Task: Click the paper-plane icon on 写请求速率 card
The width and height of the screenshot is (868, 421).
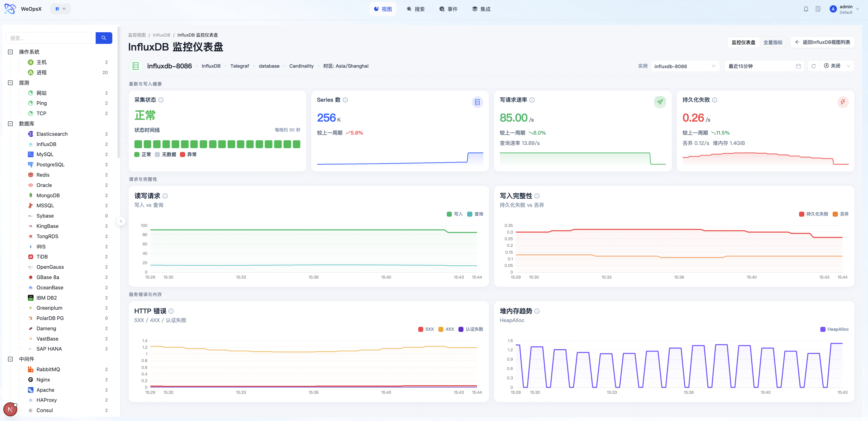Action: click(x=660, y=102)
